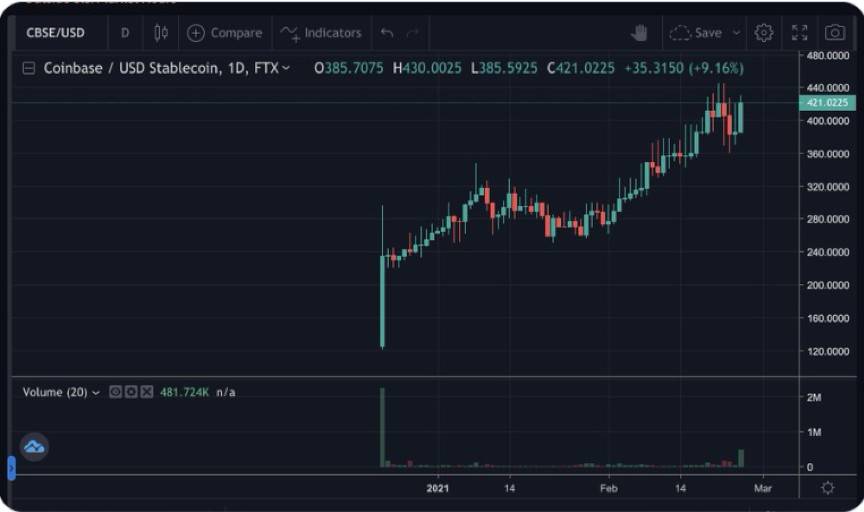Click the 421.0225 current price label
The width and height of the screenshot is (864, 512).
pyautogui.click(x=827, y=103)
